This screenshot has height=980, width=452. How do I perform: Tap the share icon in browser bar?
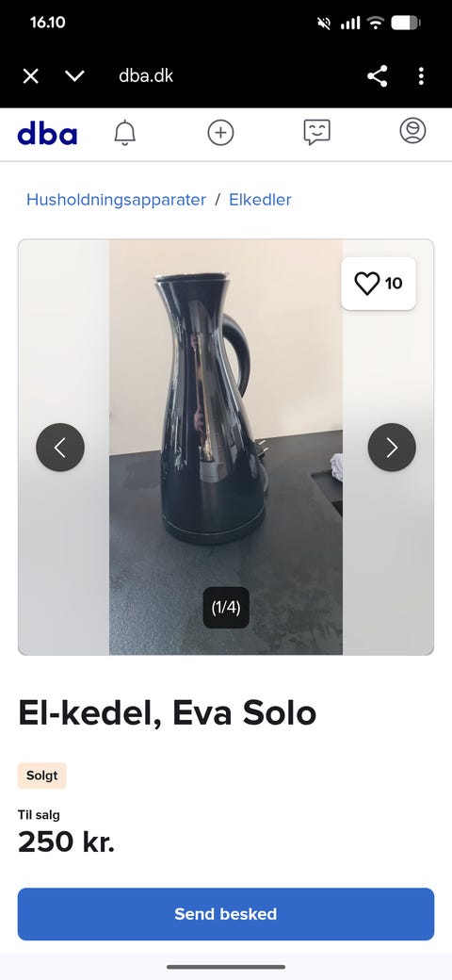(377, 76)
